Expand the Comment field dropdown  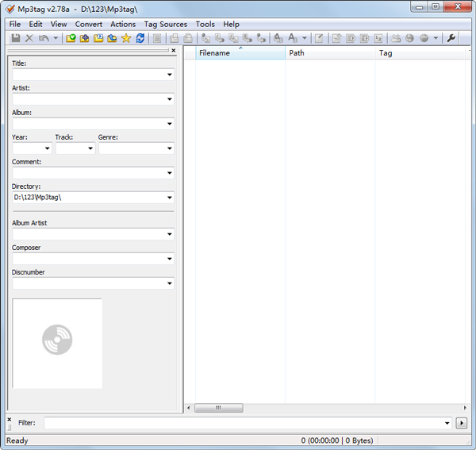click(170, 173)
